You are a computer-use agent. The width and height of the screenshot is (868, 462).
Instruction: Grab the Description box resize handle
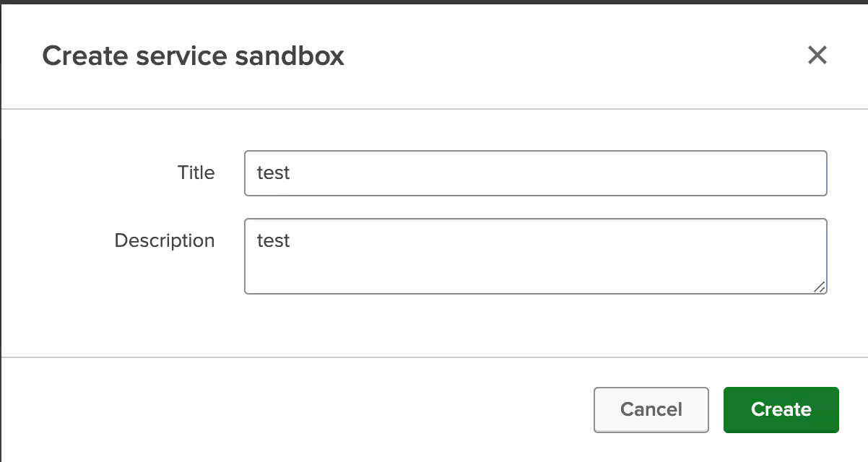click(x=820, y=287)
